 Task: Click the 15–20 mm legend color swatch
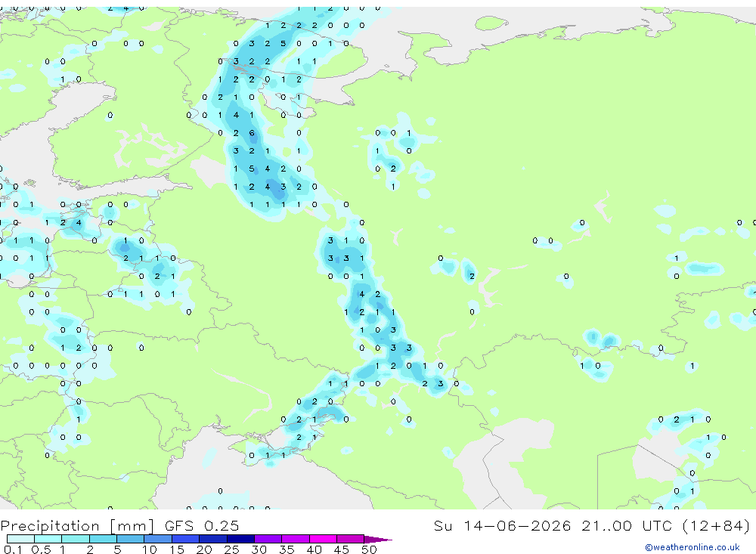186,539
